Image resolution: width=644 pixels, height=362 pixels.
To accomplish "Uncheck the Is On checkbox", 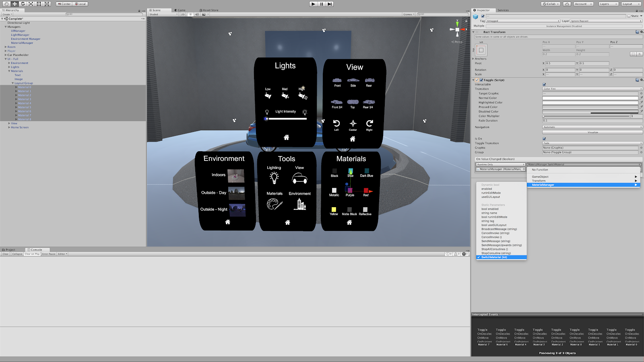I will point(544,139).
